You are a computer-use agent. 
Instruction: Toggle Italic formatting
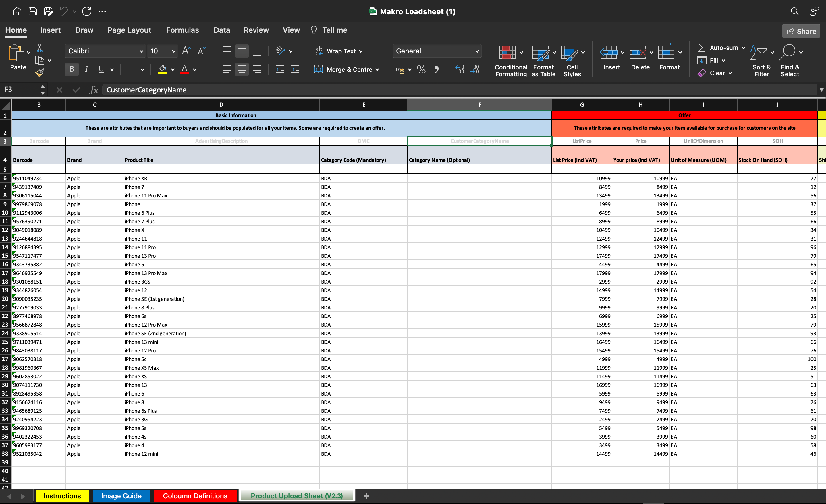[x=86, y=69]
